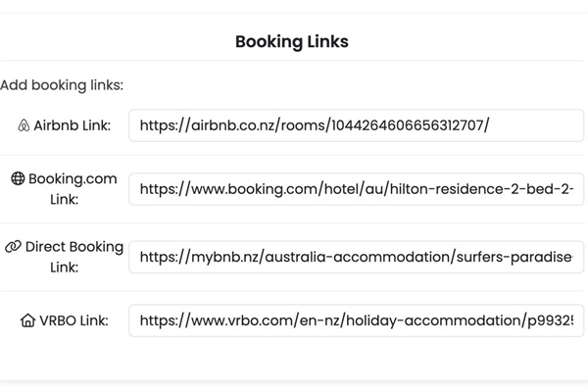Click into the Direct Booking Link field
The width and height of the screenshot is (588, 392).
coord(356,257)
